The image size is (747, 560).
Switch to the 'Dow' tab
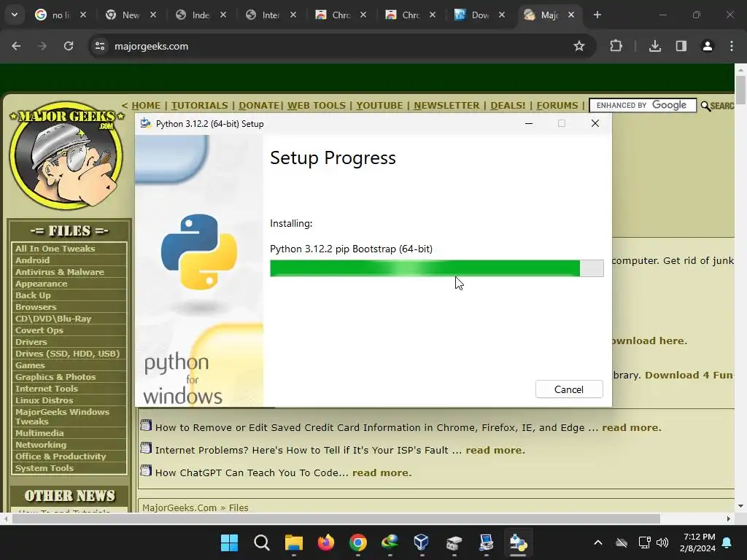pyautogui.click(x=480, y=15)
